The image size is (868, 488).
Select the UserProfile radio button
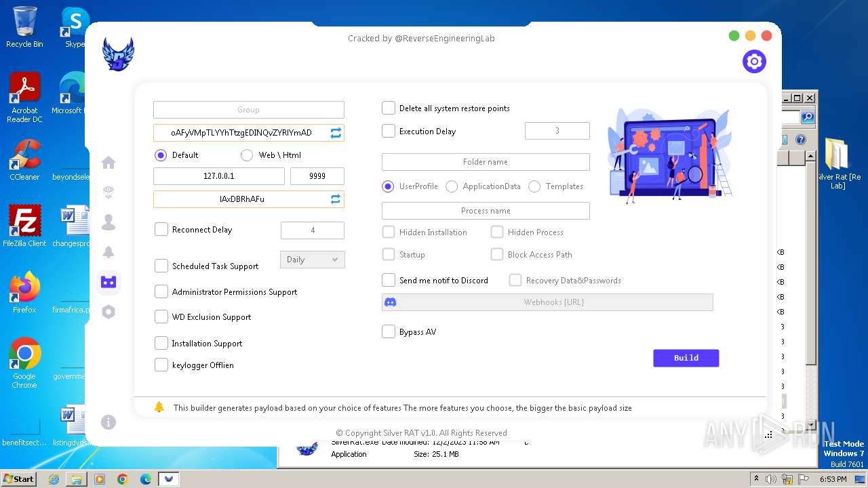click(388, 186)
